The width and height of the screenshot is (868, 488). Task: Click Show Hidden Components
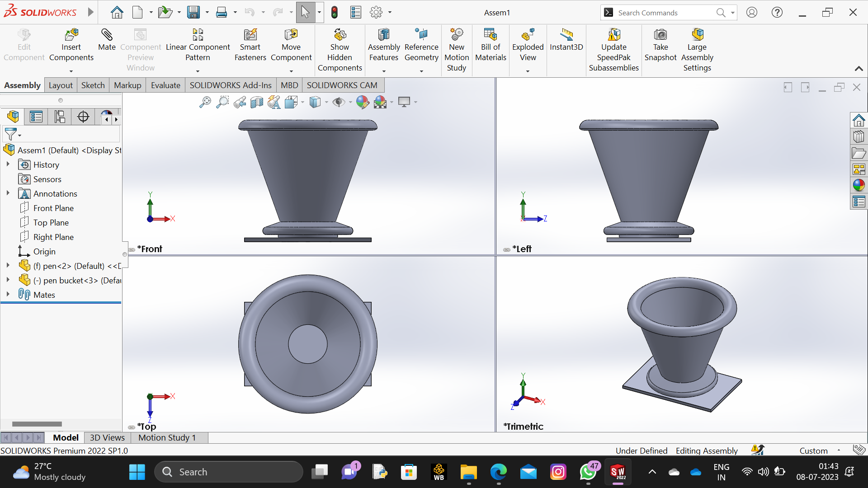(340, 50)
